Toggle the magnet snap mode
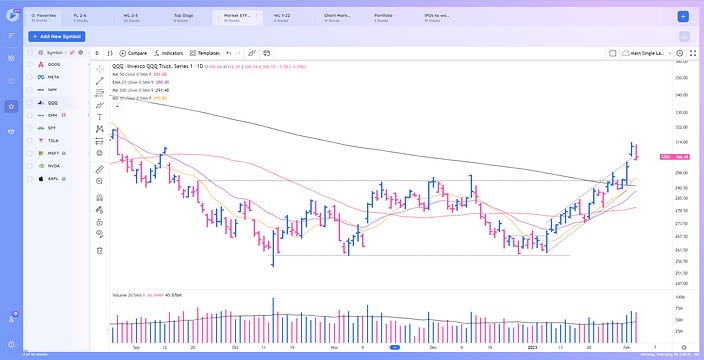Image resolution: width=704 pixels, height=360 pixels. pos(100,198)
